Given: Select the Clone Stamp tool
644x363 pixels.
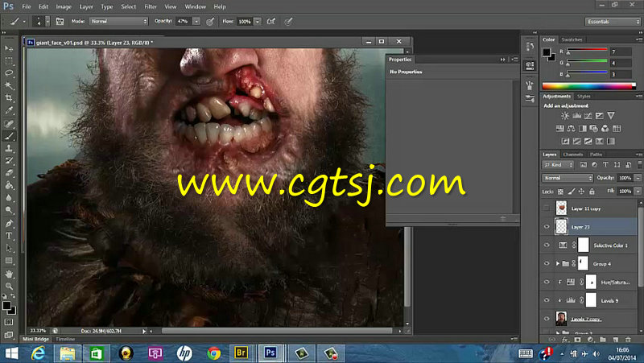Looking at the screenshot, I should 9,148.
